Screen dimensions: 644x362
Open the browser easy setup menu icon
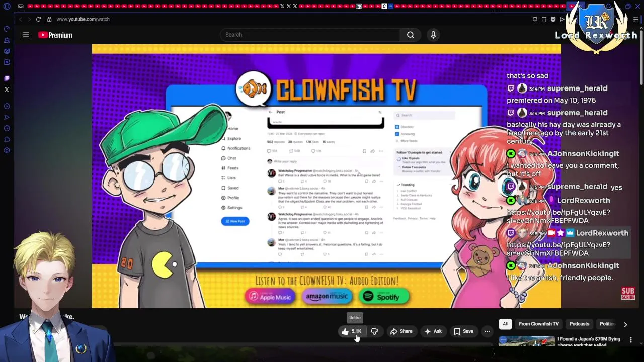point(636,19)
